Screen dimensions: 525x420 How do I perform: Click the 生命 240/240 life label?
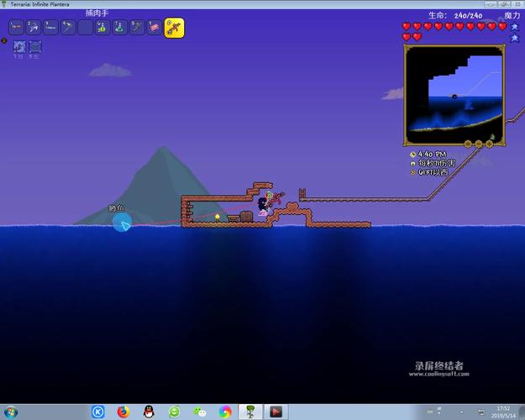455,15
